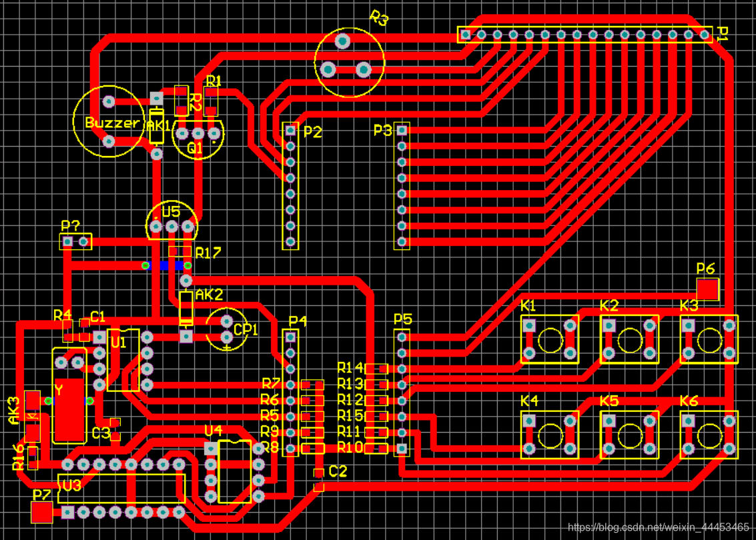
Task: Click the R6 resistor label
Action: [x=270, y=399]
